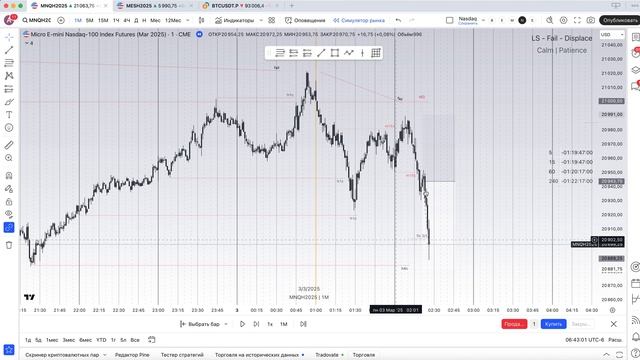Click the blue Купить buy button

pyautogui.click(x=553, y=324)
